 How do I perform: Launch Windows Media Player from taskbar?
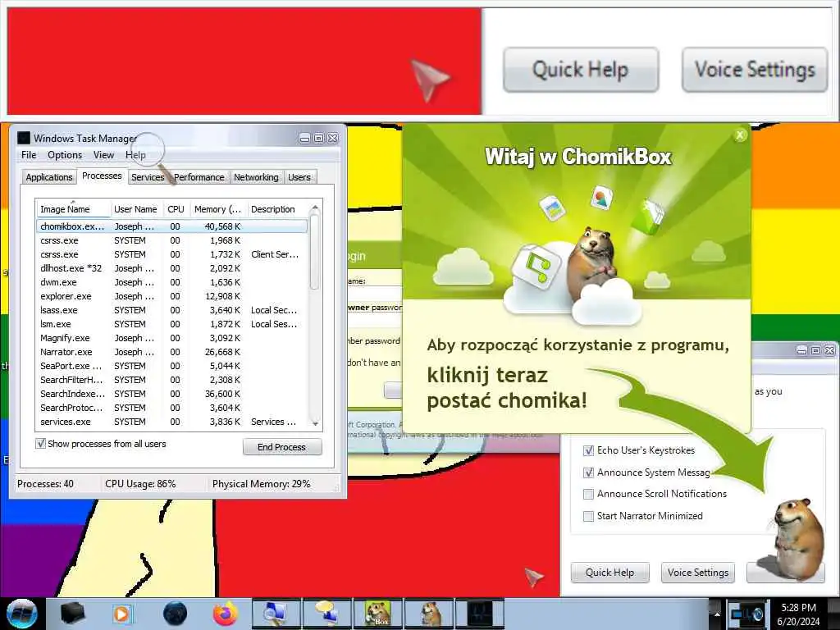(x=121, y=614)
